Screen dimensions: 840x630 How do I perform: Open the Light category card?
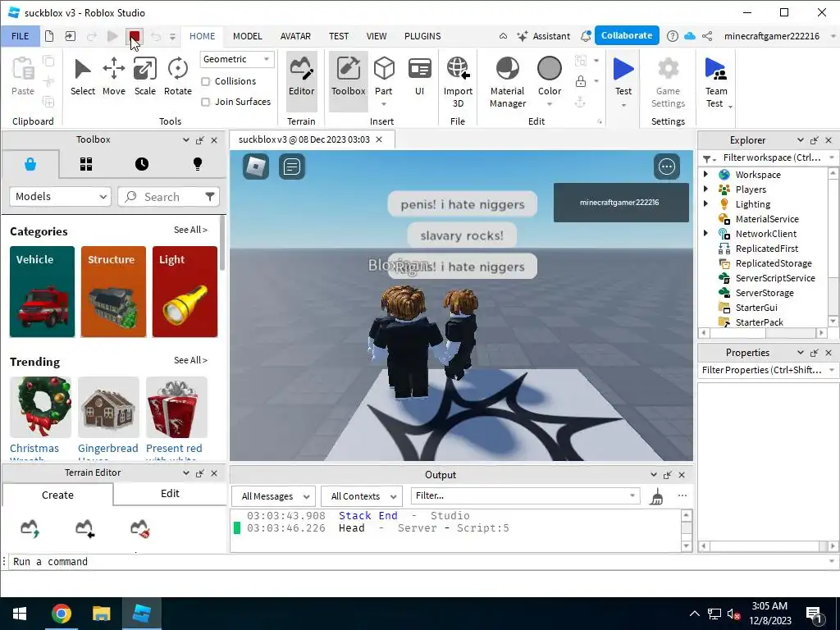tap(185, 292)
